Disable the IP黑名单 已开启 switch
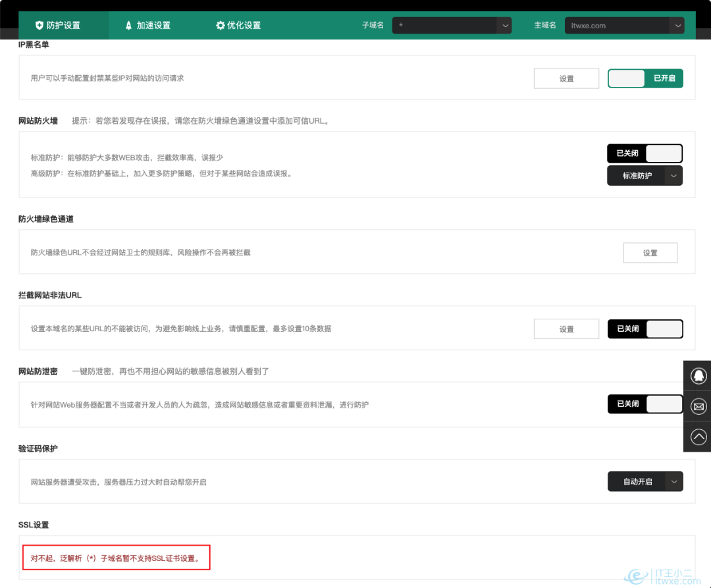Screen dimensions: 711x588 pos(645,78)
